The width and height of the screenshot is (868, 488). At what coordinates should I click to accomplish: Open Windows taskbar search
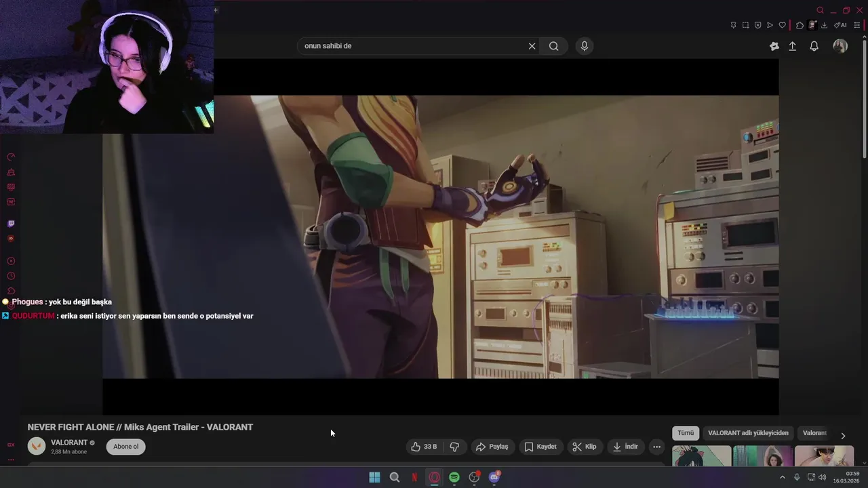click(395, 477)
